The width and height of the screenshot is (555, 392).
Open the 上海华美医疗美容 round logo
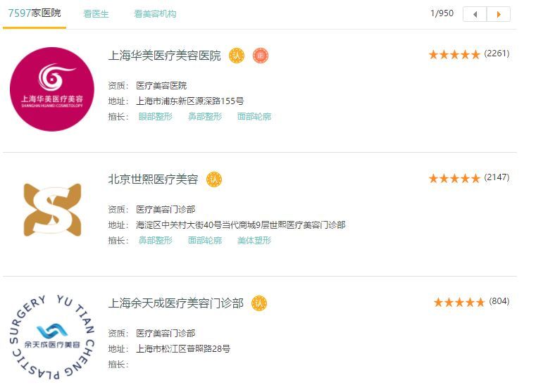click(52, 89)
